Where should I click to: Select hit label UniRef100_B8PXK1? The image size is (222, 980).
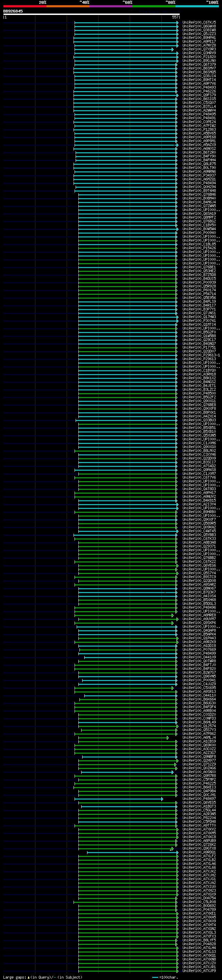[199, 412]
